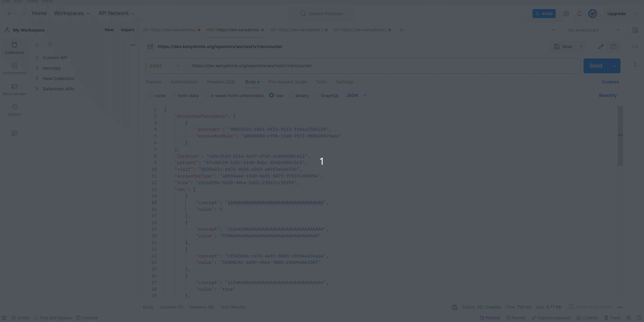Switch to the Pre-request Script tab
The width and height of the screenshot is (644, 322).
[x=288, y=82]
